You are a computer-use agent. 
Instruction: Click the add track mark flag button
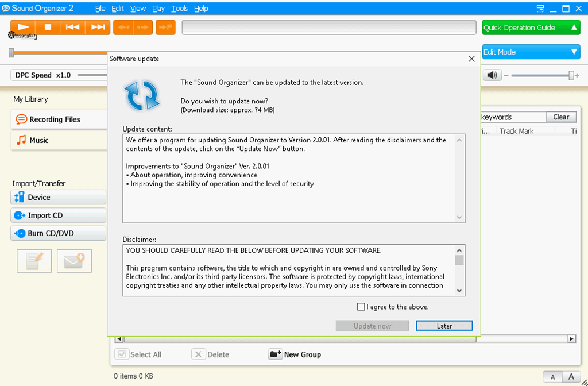[165, 28]
